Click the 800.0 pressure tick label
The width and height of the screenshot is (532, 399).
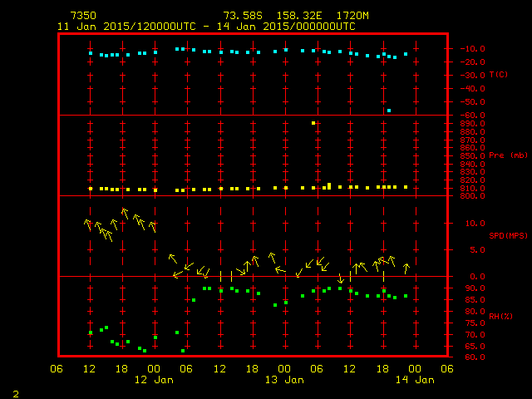[x=471, y=195]
